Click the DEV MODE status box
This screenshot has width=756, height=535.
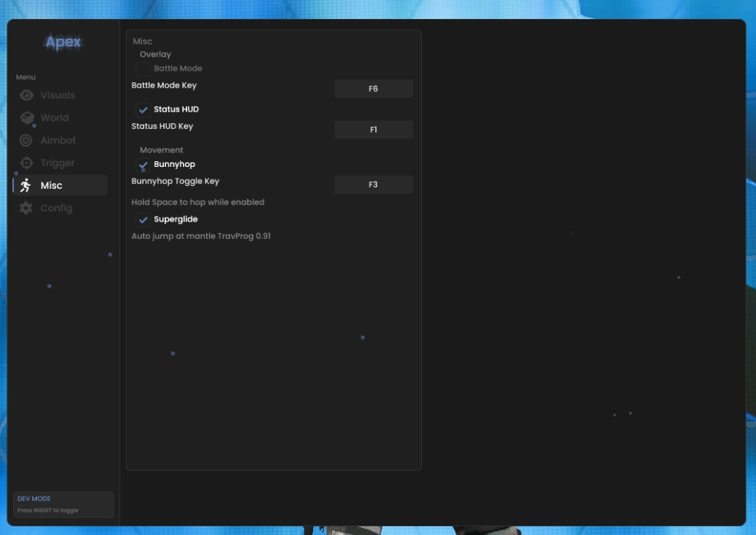(x=63, y=504)
